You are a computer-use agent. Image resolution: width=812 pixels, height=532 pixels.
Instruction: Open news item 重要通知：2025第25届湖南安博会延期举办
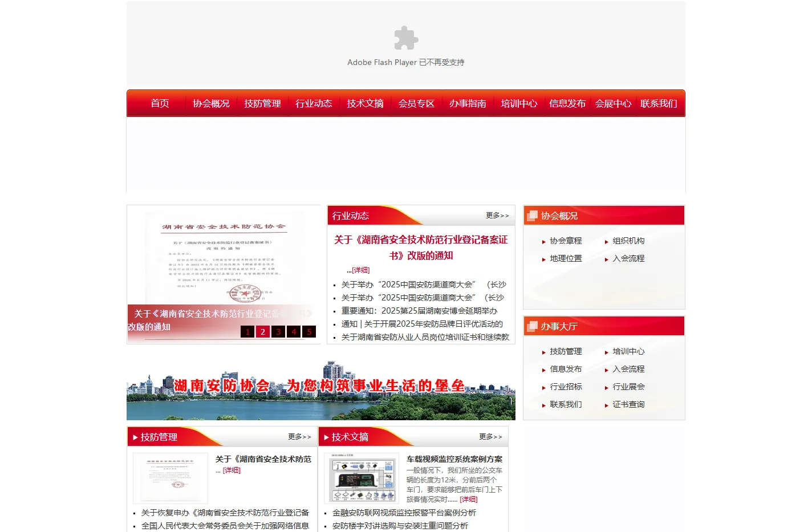419,311
